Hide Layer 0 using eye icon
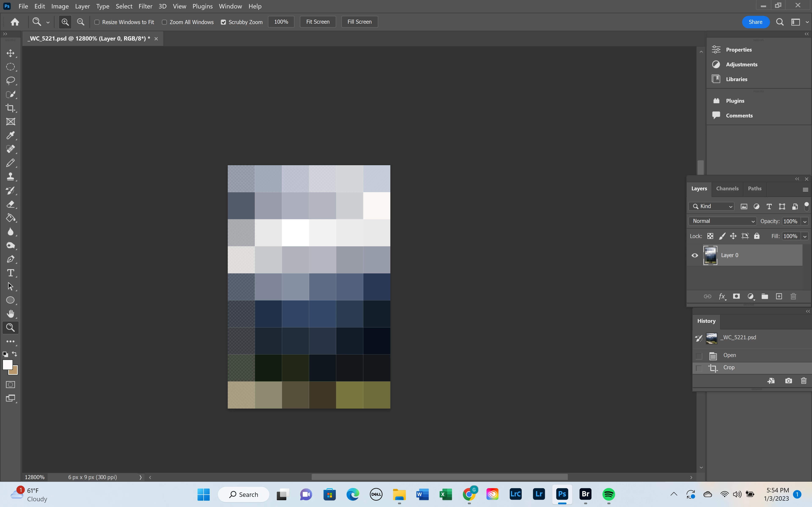The width and height of the screenshot is (812, 507). [x=695, y=255]
